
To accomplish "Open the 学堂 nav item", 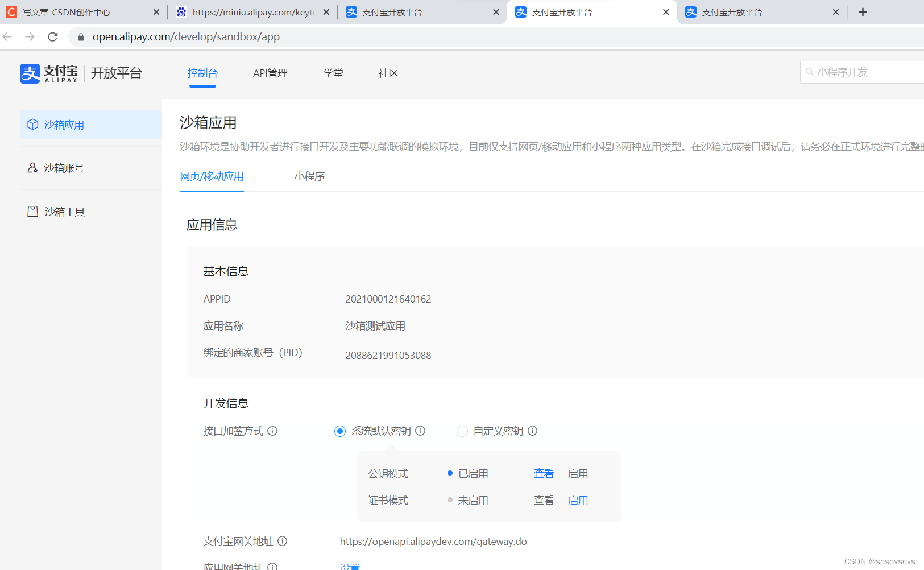I will point(333,73).
